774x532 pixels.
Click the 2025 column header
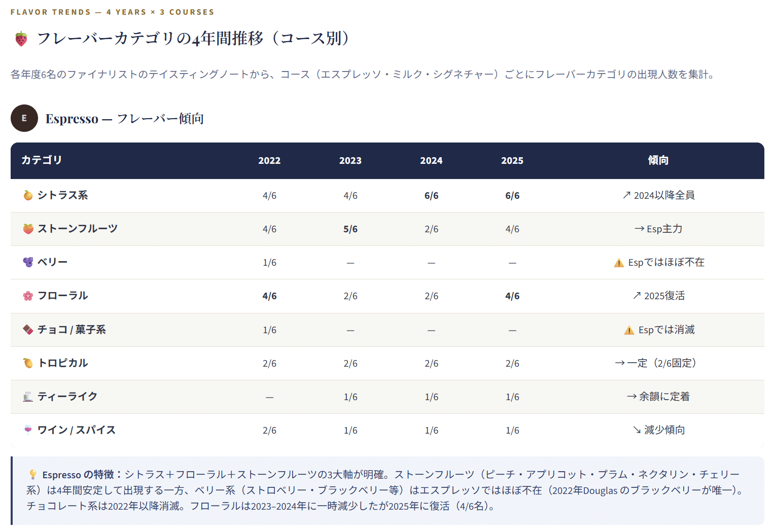(512, 161)
